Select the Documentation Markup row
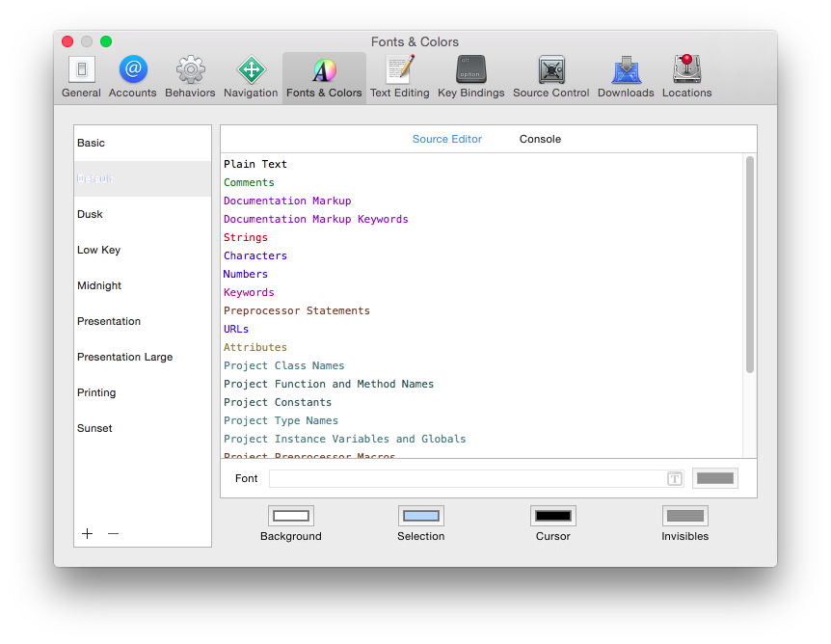This screenshot has width=831, height=644. tap(481, 201)
